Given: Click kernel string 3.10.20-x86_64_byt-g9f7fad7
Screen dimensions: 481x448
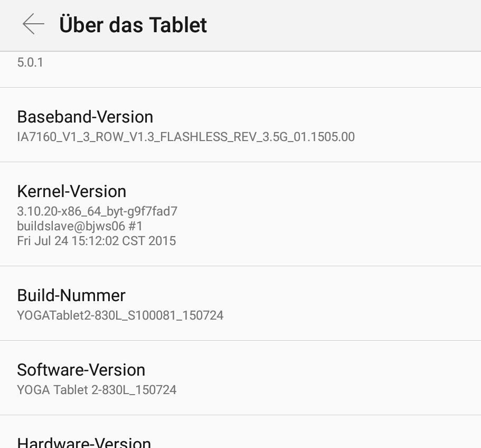Looking at the screenshot, I should pos(97,211).
